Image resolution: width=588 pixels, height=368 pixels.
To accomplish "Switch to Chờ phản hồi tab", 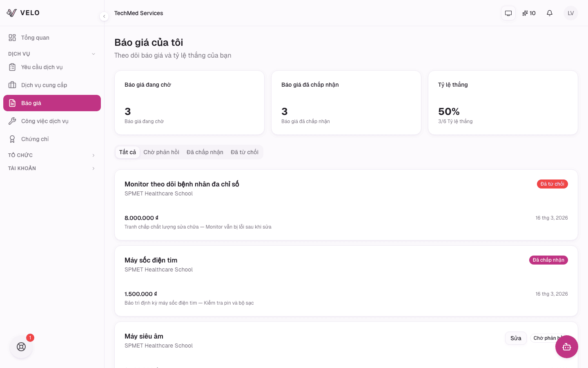I will click(161, 152).
